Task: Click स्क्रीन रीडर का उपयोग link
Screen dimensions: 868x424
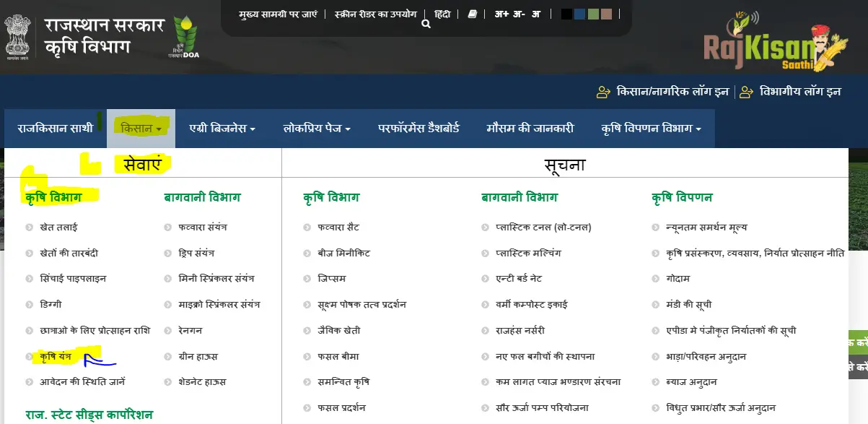Action: [376, 14]
